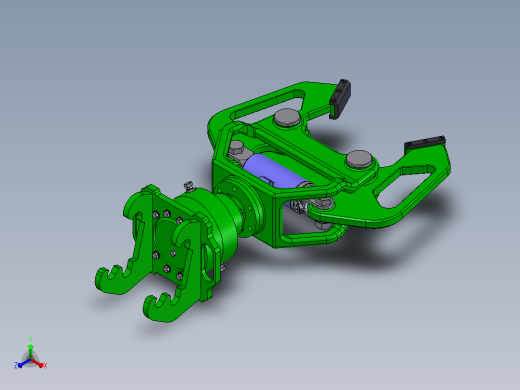Select the black grip pad on the right claw arm
This screenshot has width=520, height=390.
425,144
